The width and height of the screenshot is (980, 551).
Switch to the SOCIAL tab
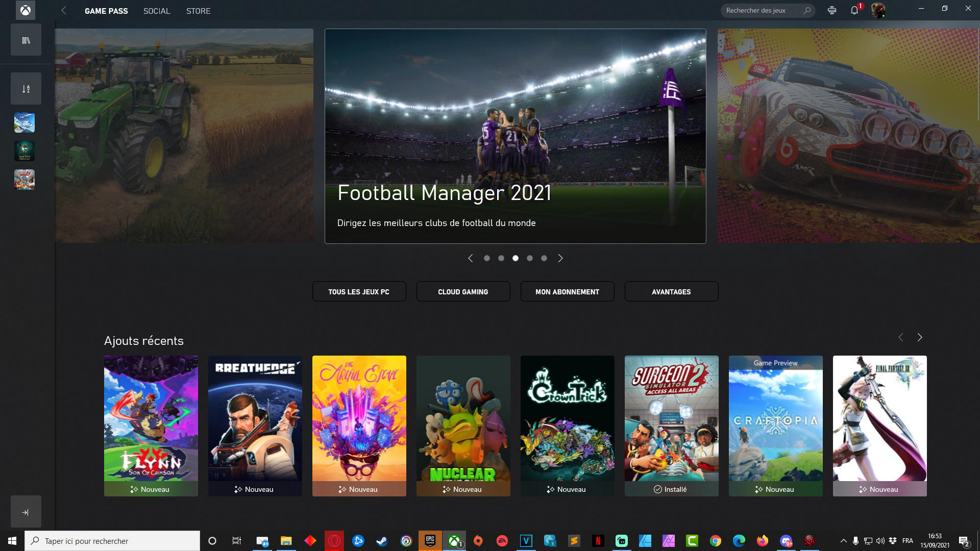pyautogui.click(x=157, y=11)
